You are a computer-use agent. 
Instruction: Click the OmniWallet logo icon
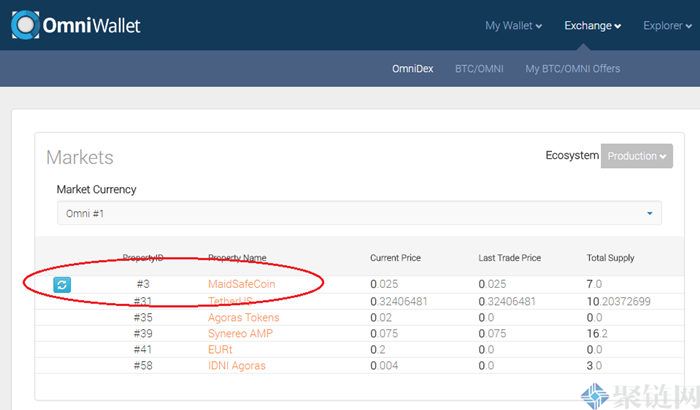pos(27,25)
